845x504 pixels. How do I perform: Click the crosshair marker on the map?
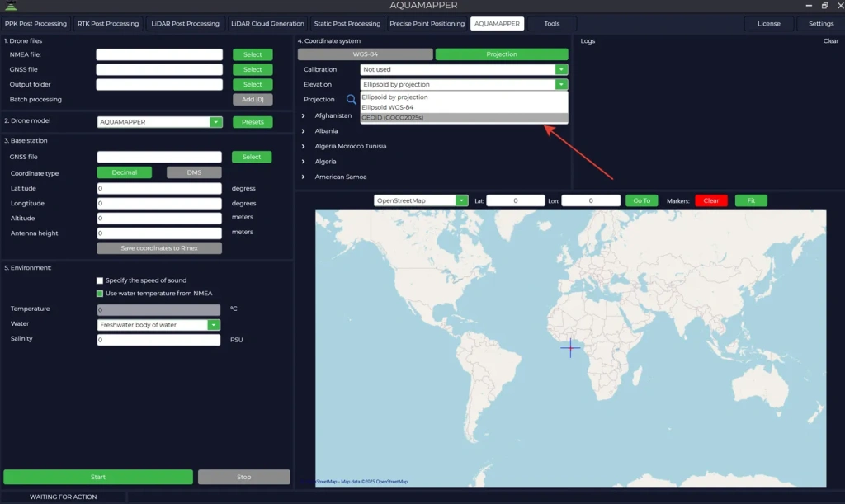point(570,349)
